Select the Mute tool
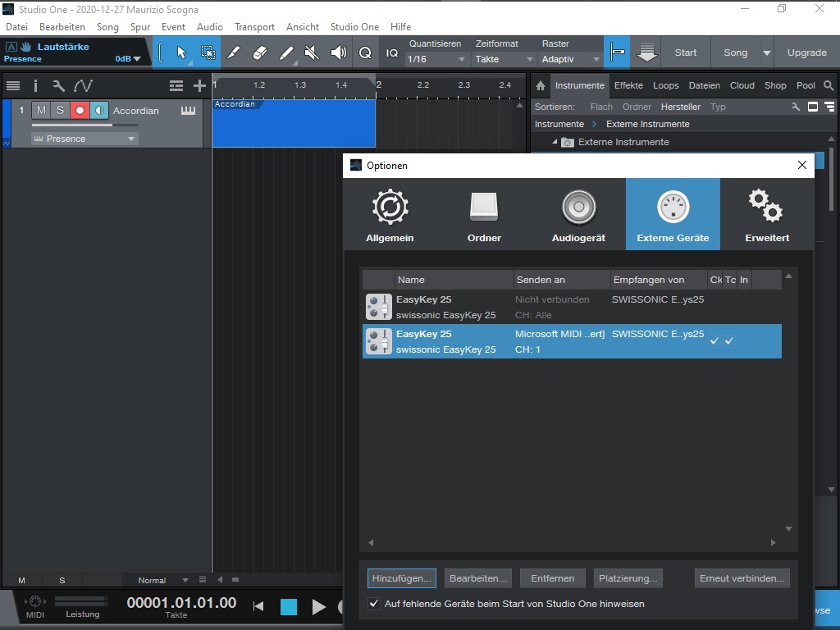Screen dimensions: 840x630 point(312,52)
